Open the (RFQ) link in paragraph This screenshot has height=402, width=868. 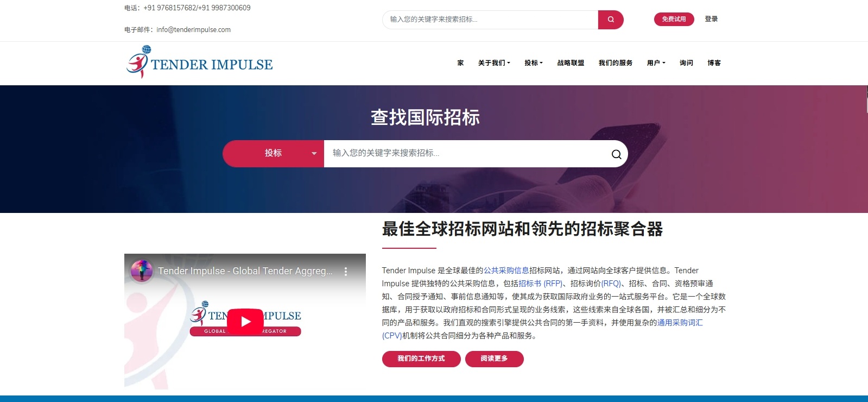(x=611, y=284)
